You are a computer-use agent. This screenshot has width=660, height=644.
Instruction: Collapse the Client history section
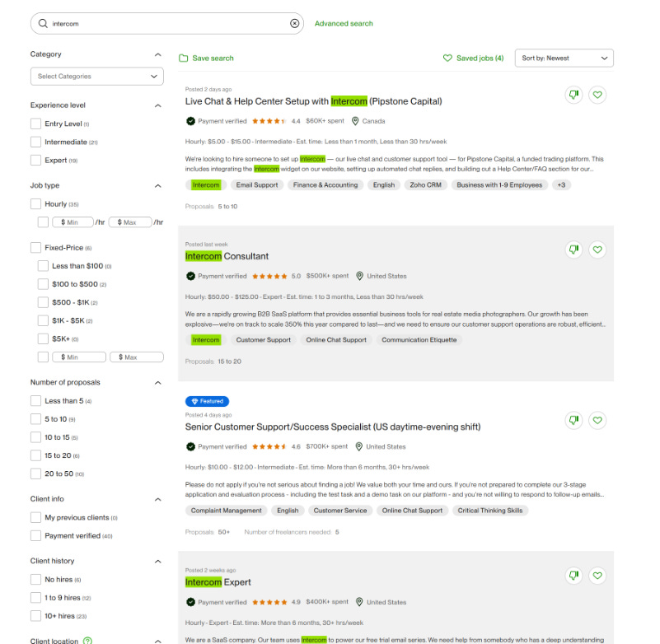(x=158, y=562)
